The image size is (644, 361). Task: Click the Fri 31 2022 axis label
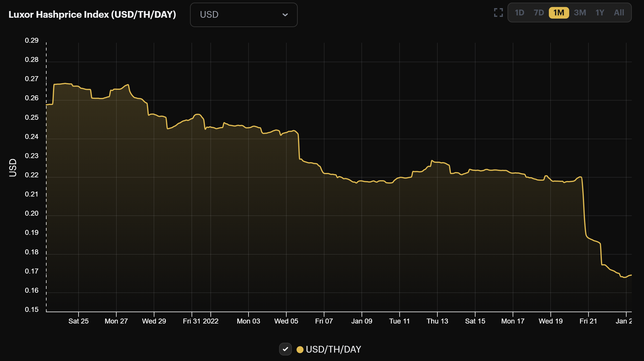click(x=201, y=321)
